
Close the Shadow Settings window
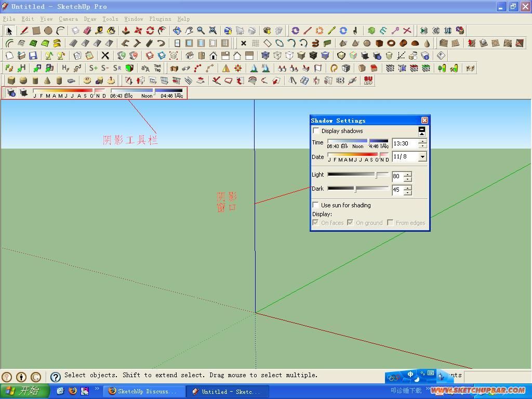(x=424, y=120)
